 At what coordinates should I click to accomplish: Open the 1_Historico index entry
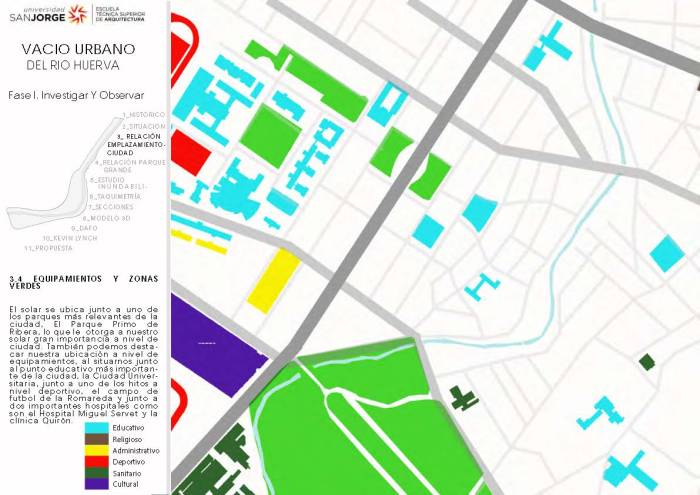pyautogui.click(x=144, y=115)
